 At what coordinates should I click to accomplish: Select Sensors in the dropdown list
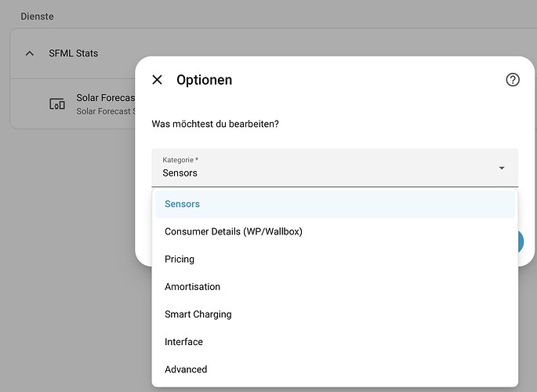[x=335, y=204]
